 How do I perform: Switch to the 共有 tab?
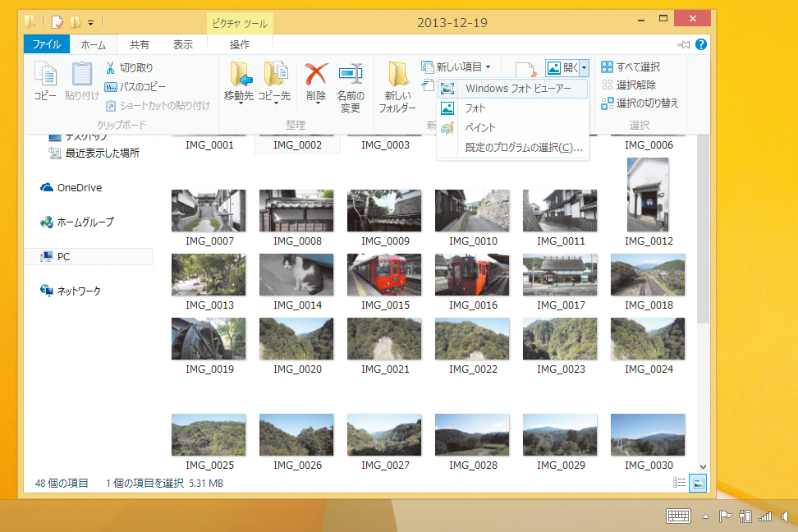(140, 45)
